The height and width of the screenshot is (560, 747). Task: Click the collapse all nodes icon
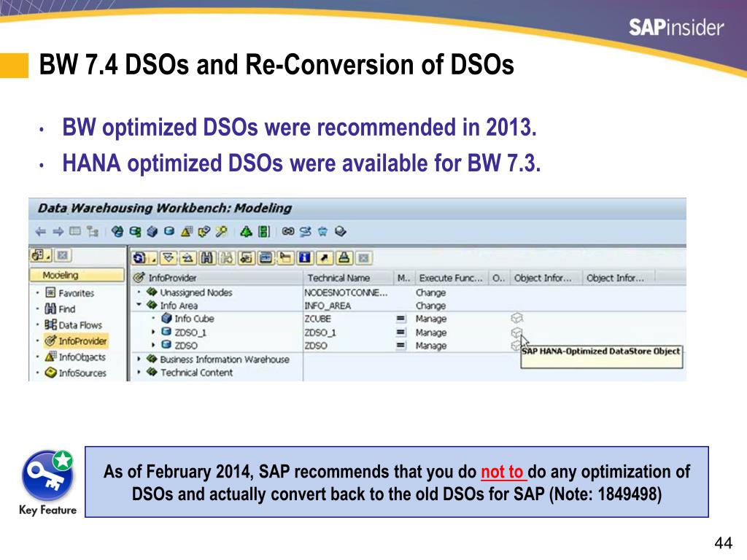(x=187, y=258)
